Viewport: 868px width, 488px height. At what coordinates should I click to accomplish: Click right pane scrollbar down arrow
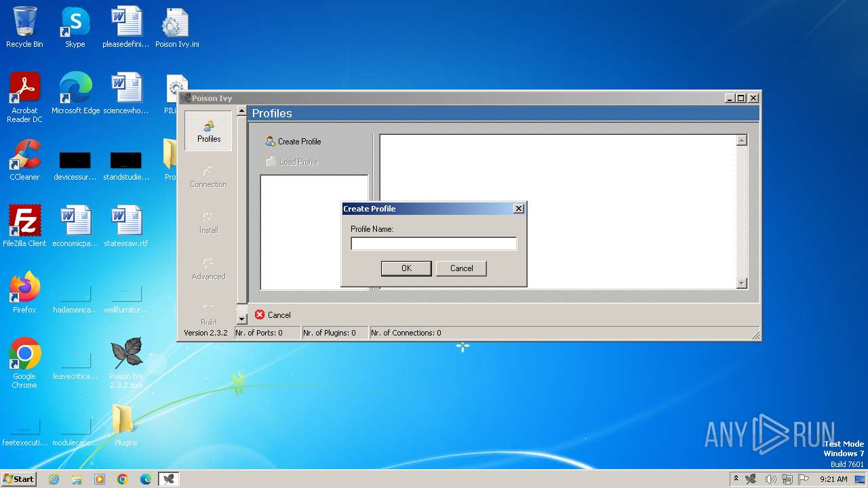(742, 283)
